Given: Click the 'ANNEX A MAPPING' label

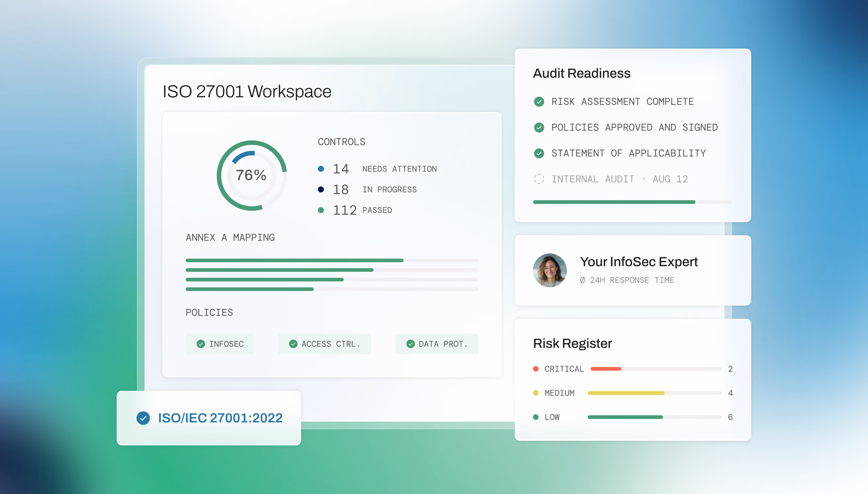Looking at the screenshot, I should coord(230,237).
